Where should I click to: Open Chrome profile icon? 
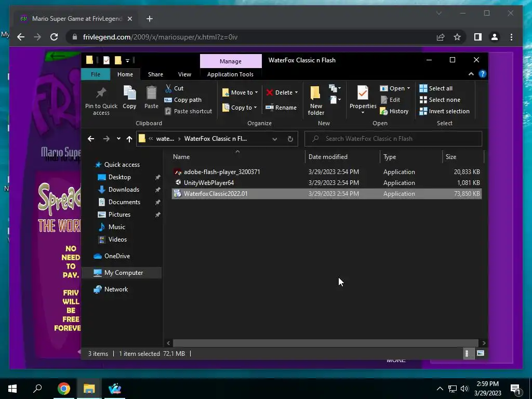click(495, 37)
